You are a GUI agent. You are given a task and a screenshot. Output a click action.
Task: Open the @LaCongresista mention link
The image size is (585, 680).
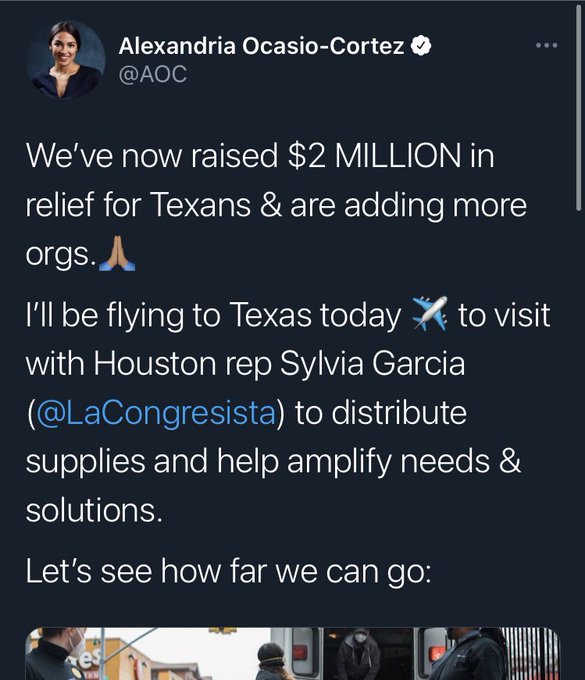pos(156,412)
